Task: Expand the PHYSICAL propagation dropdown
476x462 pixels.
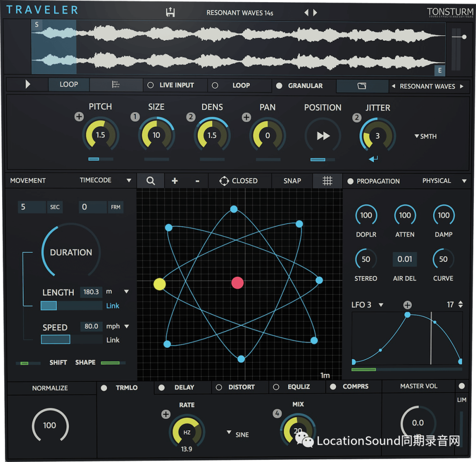Action: pyautogui.click(x=464, y=181)
